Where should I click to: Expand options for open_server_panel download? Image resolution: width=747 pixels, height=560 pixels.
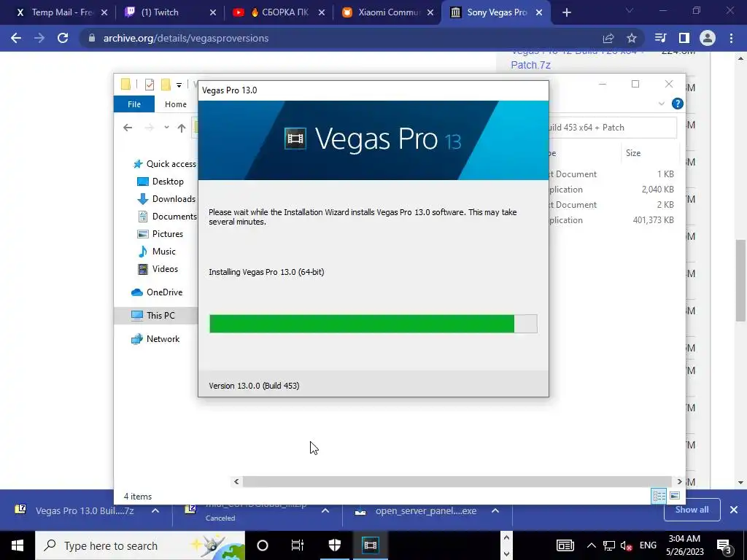495,510
